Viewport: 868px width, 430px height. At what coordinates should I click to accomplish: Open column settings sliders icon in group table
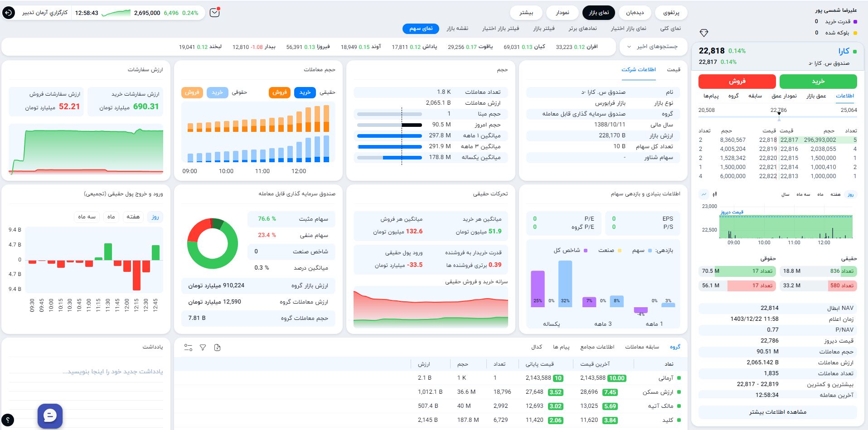(188, 348)
